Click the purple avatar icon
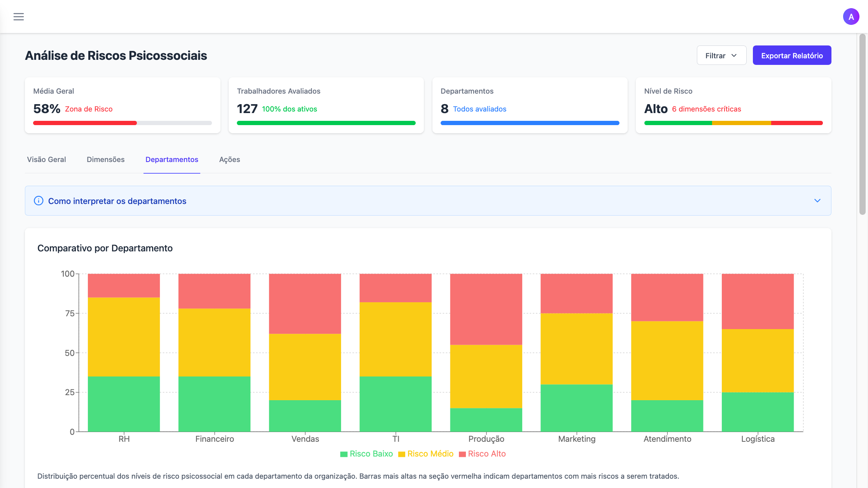 [x=851, y=16]
